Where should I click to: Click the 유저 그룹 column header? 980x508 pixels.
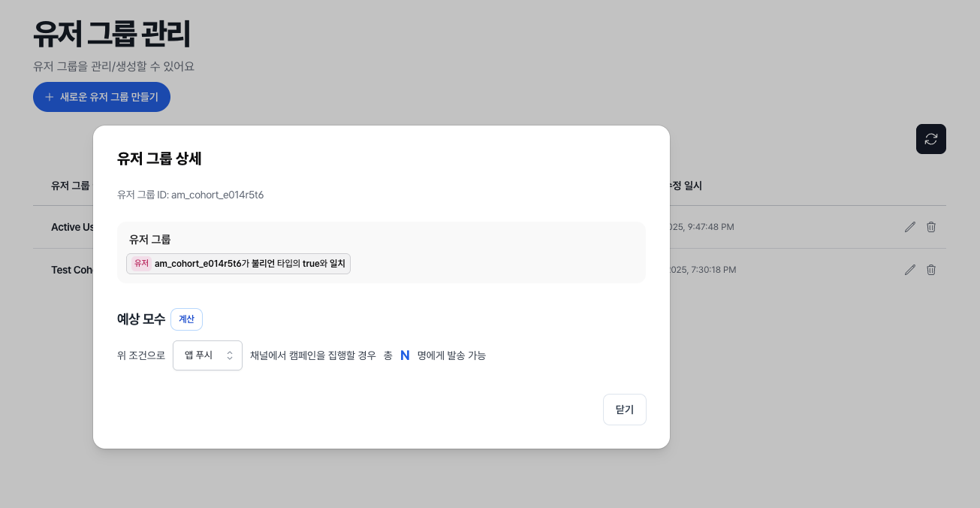coord(69,186)
